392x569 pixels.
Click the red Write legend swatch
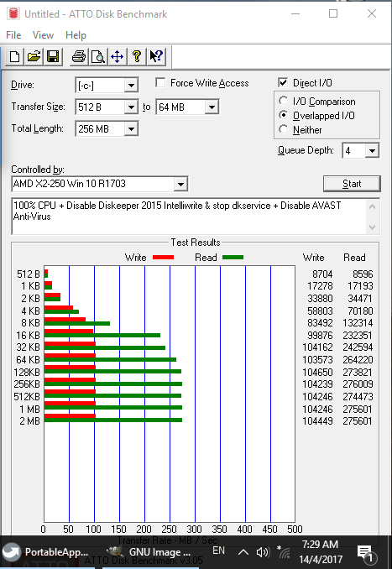tap(163, 258)
